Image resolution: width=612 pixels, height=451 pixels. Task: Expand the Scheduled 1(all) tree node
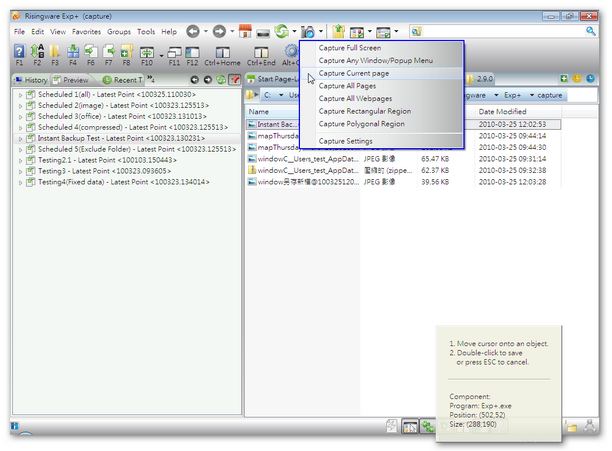(x=21, y=93)
